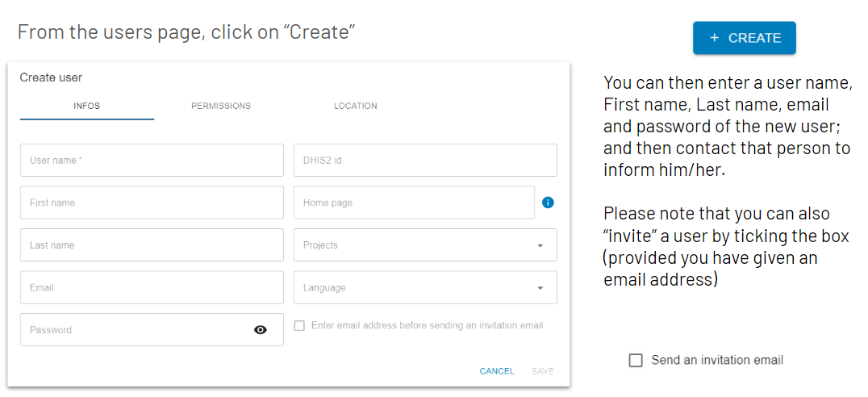Click the Home page info icon

548,203
